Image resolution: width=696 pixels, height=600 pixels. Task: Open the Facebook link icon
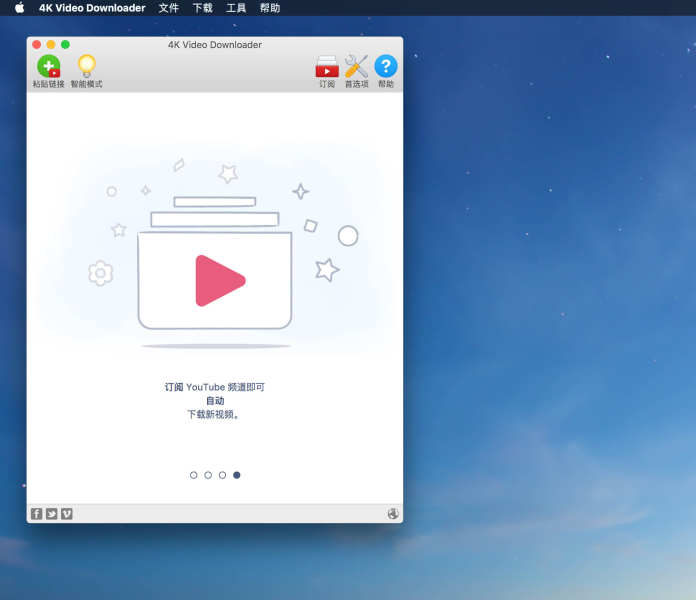click(37, 514)
